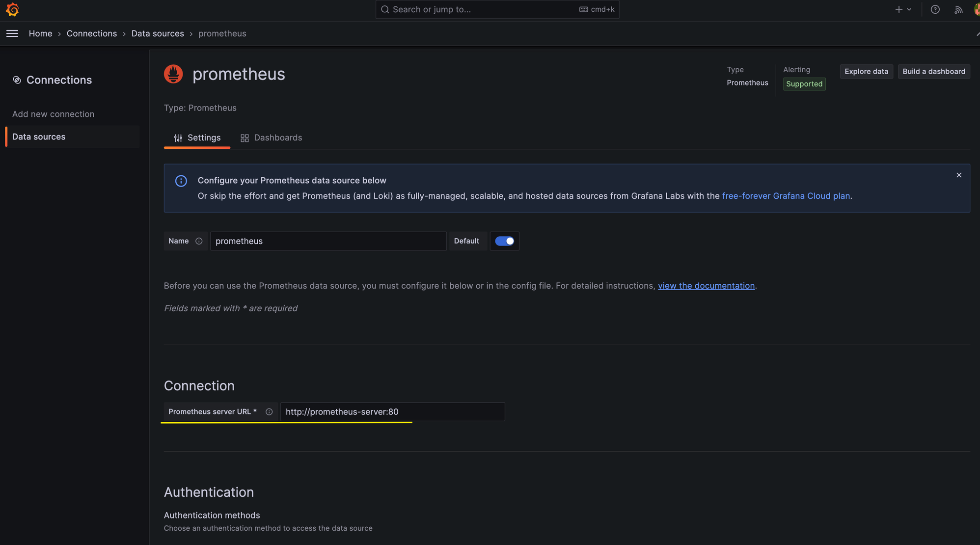Click the Prometheus server URL input

coord(392,412)
